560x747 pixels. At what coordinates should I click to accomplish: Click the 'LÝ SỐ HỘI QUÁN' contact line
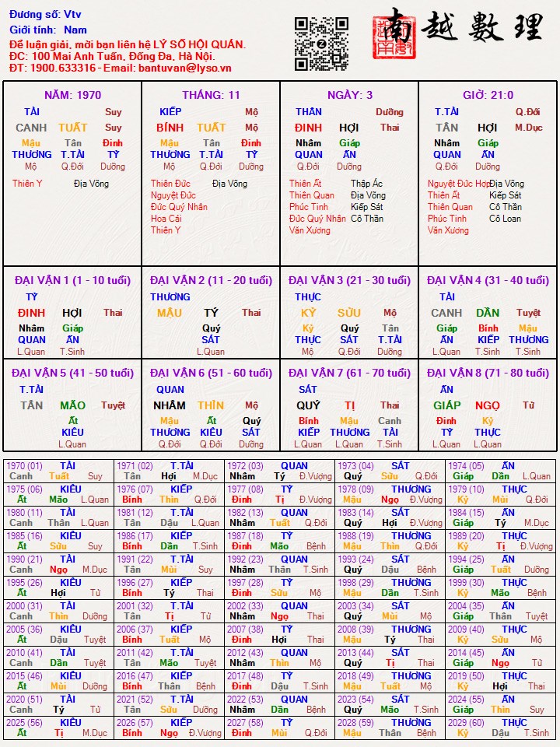click(x=128, y=45)
